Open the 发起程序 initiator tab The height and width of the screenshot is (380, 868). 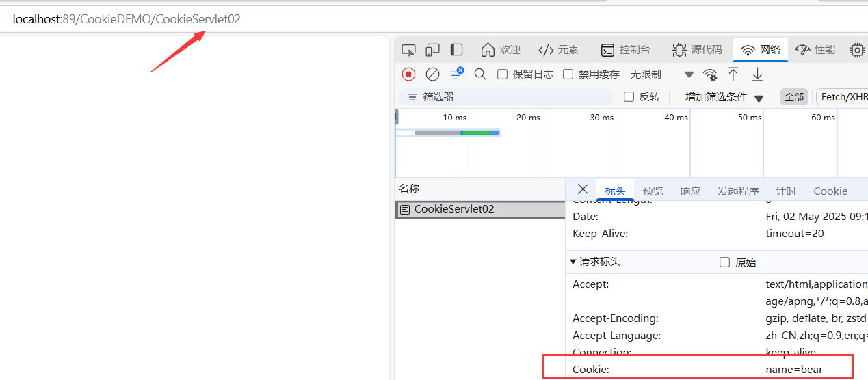(738, 191)
